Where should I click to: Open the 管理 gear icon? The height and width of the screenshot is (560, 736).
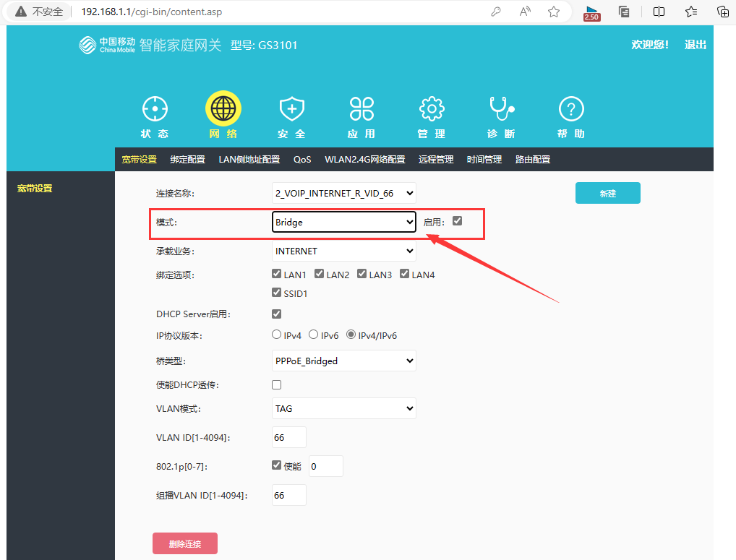(432, 109)
